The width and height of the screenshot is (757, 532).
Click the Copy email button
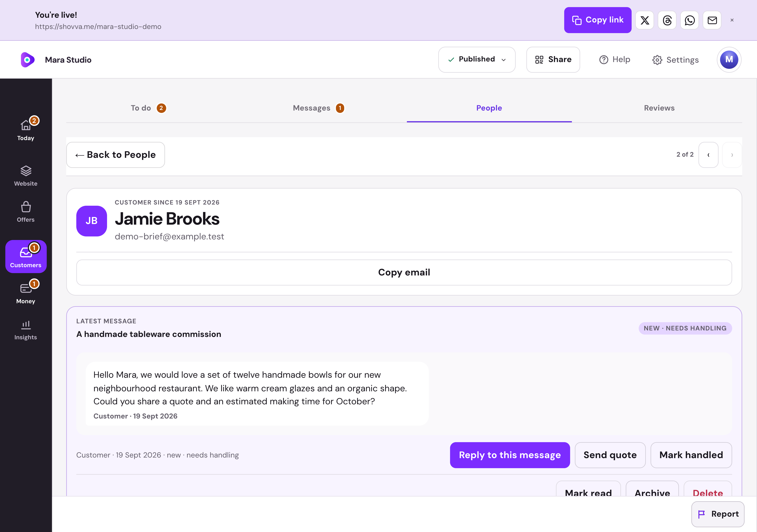[404, 272]
